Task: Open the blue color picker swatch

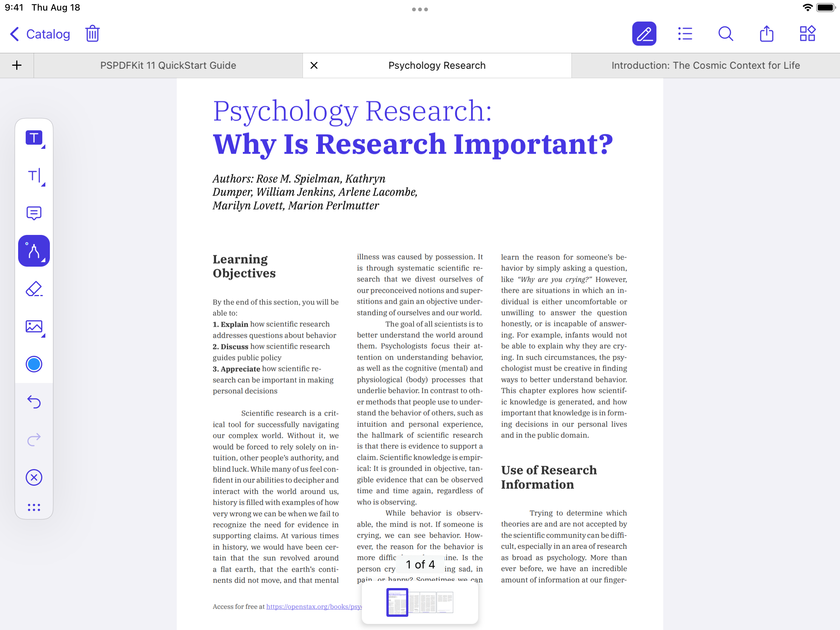Action: [x=34, y=364]
